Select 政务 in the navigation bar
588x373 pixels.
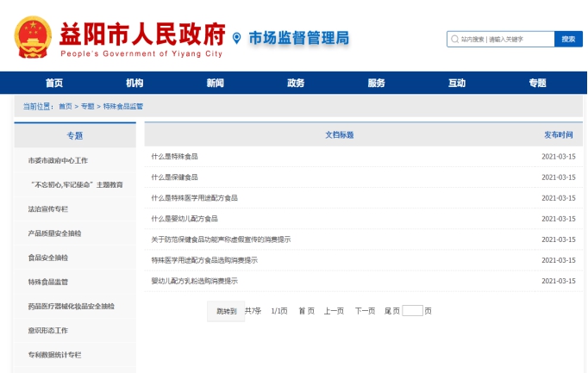296,83
